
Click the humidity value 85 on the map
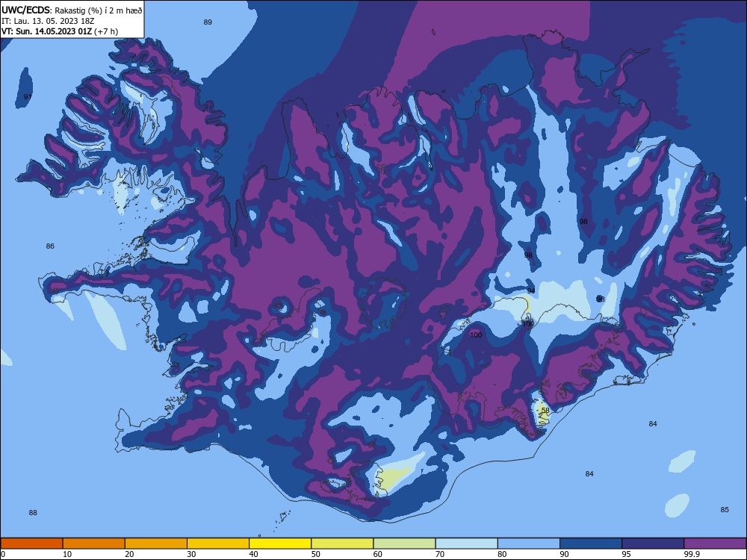pos(725,509)
